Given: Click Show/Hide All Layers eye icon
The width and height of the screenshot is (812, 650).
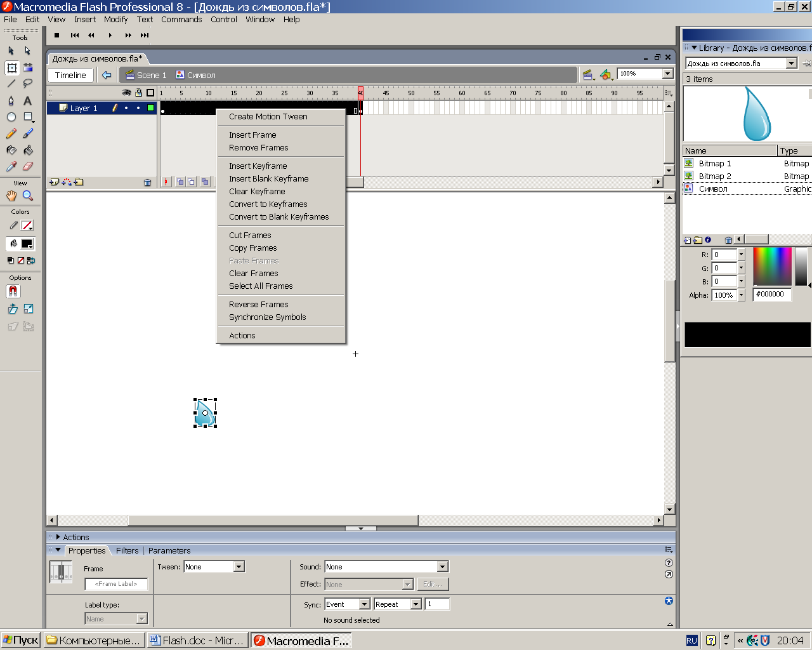Looking at the screenshot, I should [126, 93].
